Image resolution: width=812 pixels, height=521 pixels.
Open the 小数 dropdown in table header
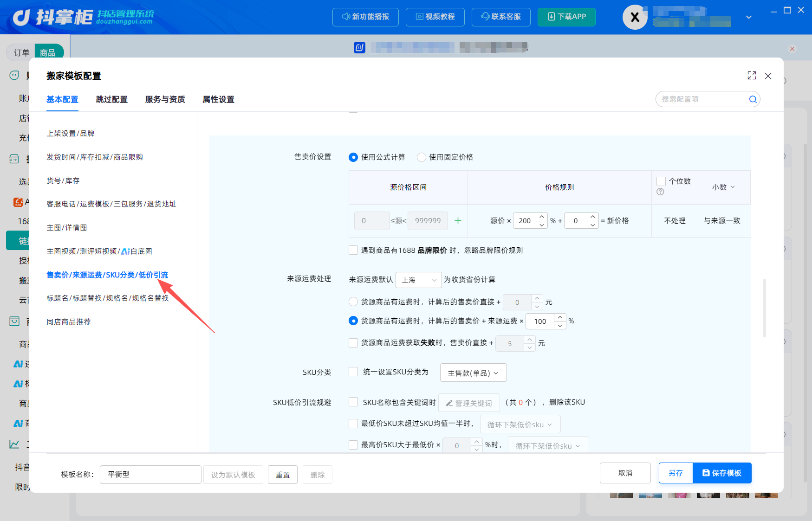tap(723, 187)
